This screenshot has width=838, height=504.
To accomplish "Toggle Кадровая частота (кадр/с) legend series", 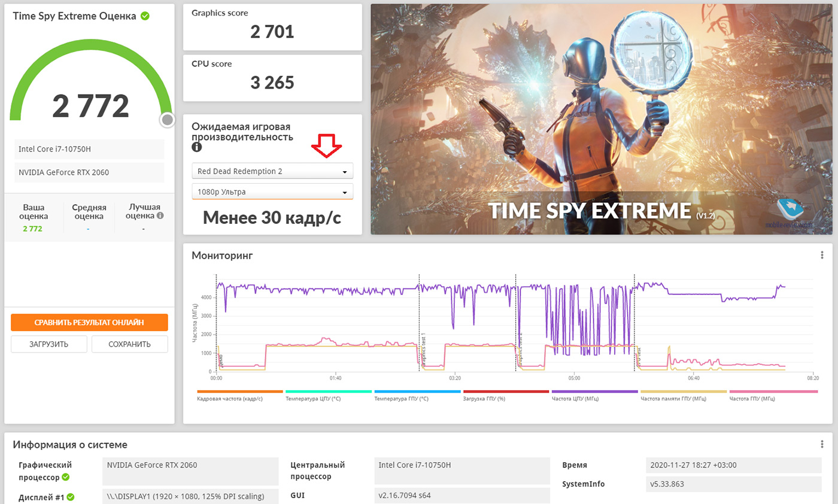I will click(239, 395).
